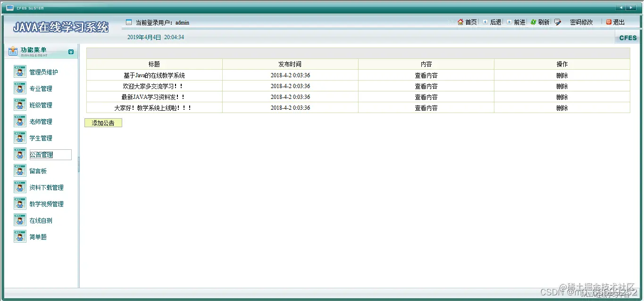Toggle the sidebar splitter handle

click(x=79, y=164)
